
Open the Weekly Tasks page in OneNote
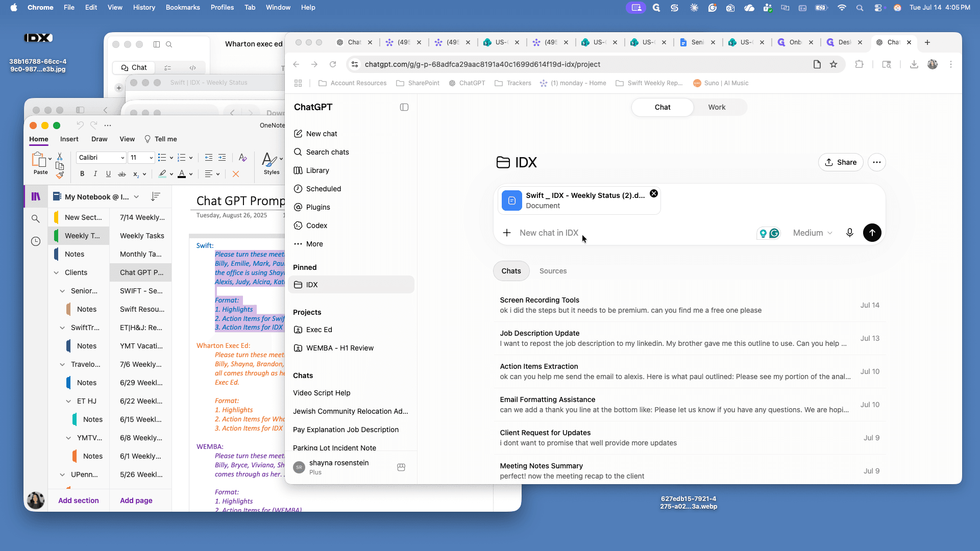(x=141, y=236)
